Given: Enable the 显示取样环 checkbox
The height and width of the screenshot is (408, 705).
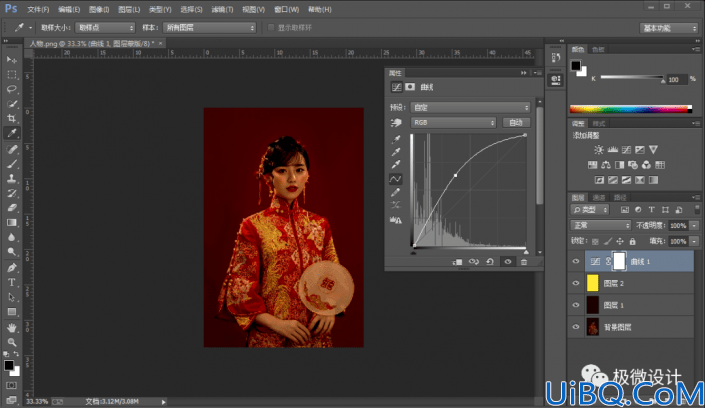Looking at the screenshot, I should (x=271, y=28).
